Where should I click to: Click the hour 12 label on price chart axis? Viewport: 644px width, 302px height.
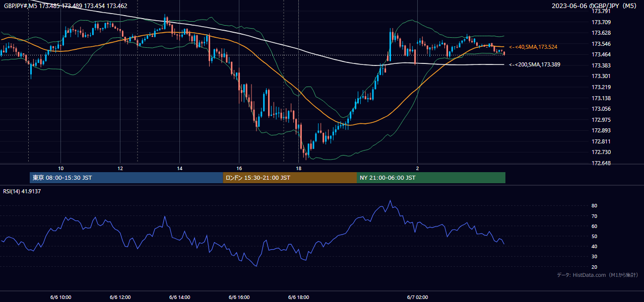pos(120,168)
